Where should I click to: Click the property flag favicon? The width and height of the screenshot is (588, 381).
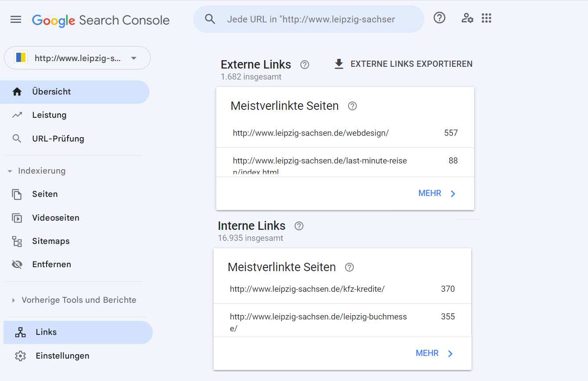21,58
